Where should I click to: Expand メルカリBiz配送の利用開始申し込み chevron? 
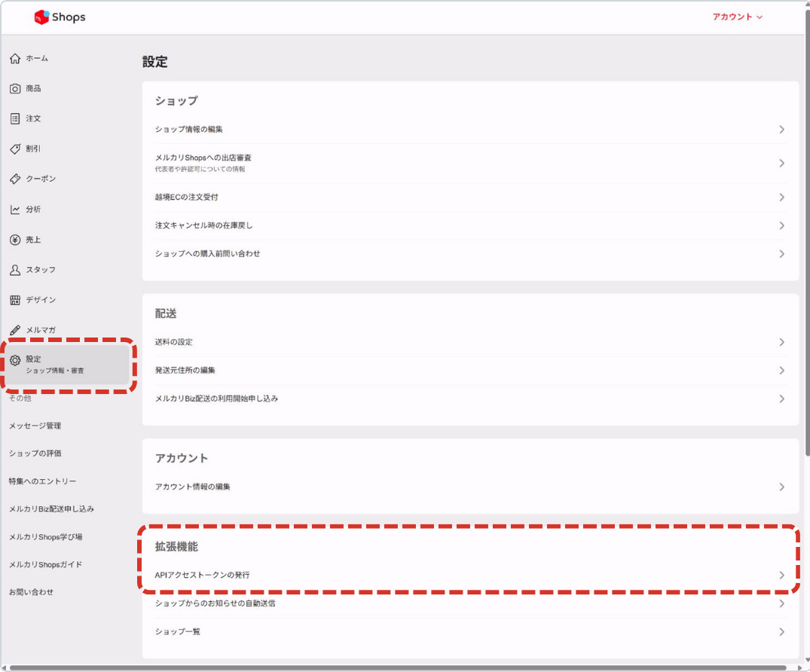[781, 399]
